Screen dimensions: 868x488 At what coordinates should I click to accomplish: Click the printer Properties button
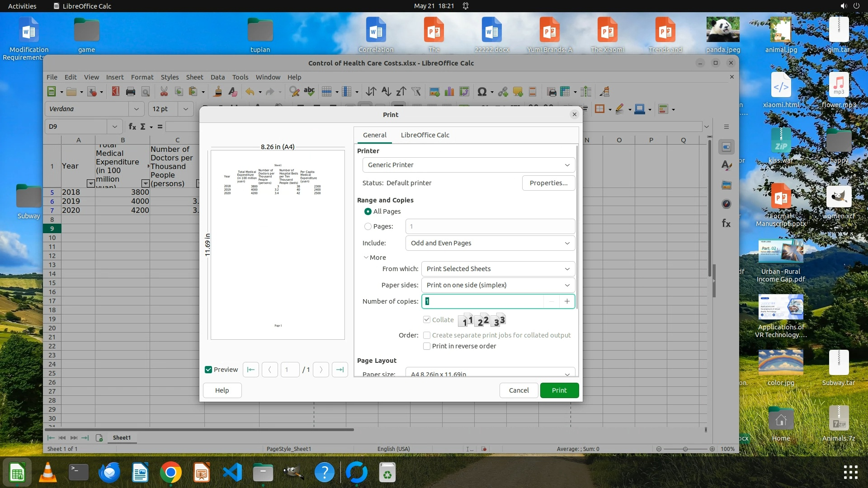point(548,183)
